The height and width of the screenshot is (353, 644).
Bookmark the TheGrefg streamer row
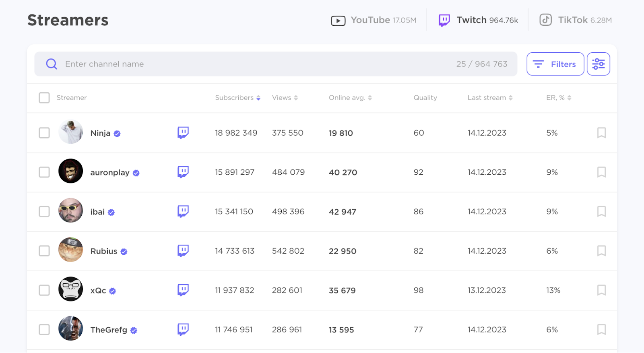[601, 330]
